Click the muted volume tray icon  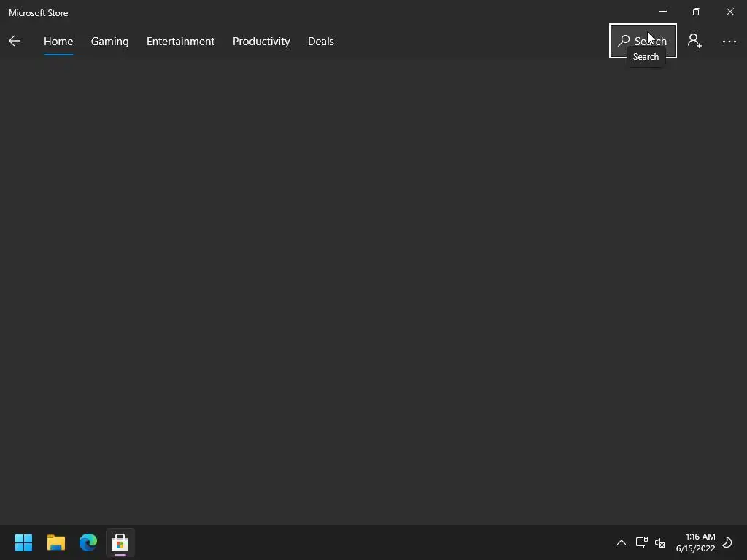659,542
